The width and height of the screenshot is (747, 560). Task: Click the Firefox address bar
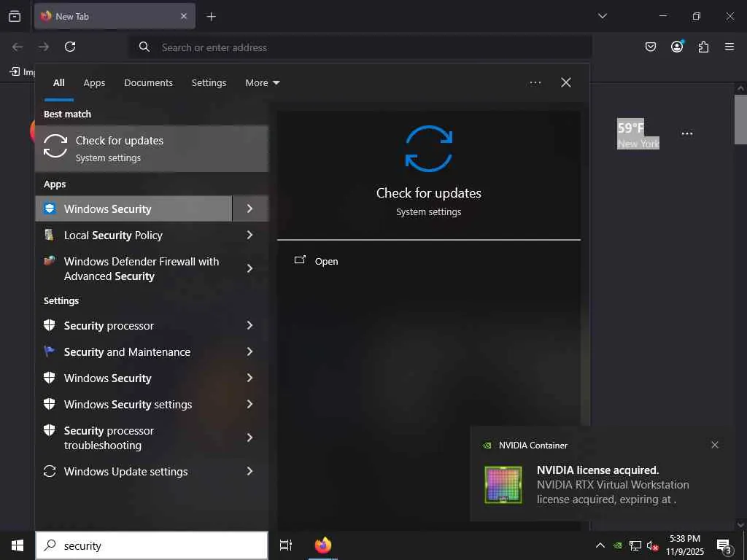pos(360,47)
